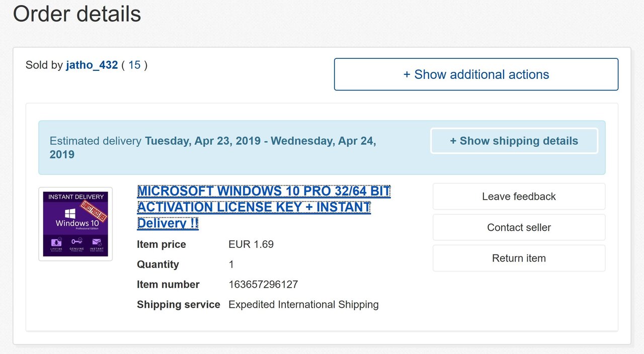
Task: Click the Instant Delivery banner in thumbnail
Action: 75,197
